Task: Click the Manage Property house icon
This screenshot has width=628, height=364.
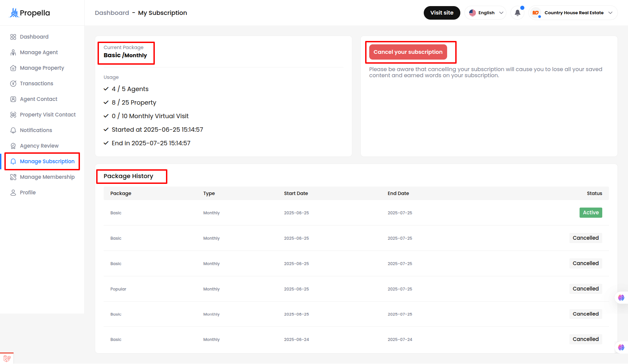Action: click(x=13, y=68)
